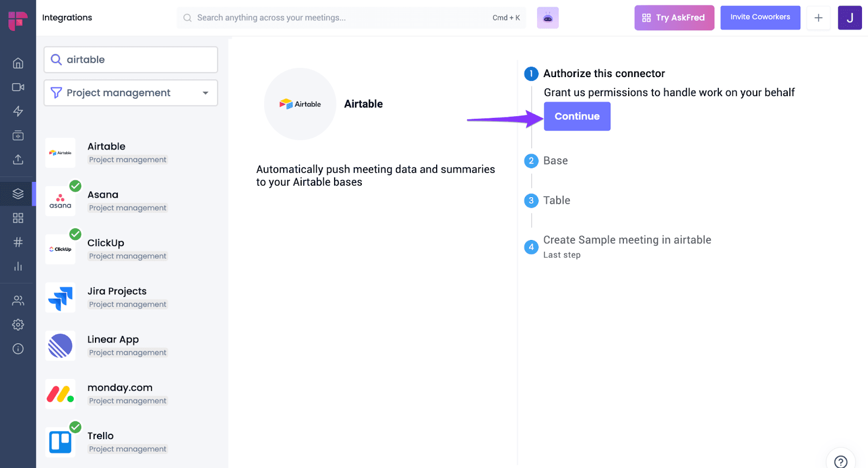This screenshot has height=468, width=868.
Task: Open the bar chart analytics icon
Action: click(x=18, y=266)
